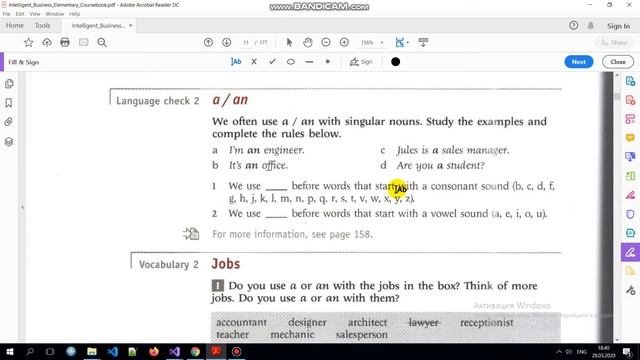640x360 pixels.
Task: Show hidden system tray icons
Action: (559, 352)
